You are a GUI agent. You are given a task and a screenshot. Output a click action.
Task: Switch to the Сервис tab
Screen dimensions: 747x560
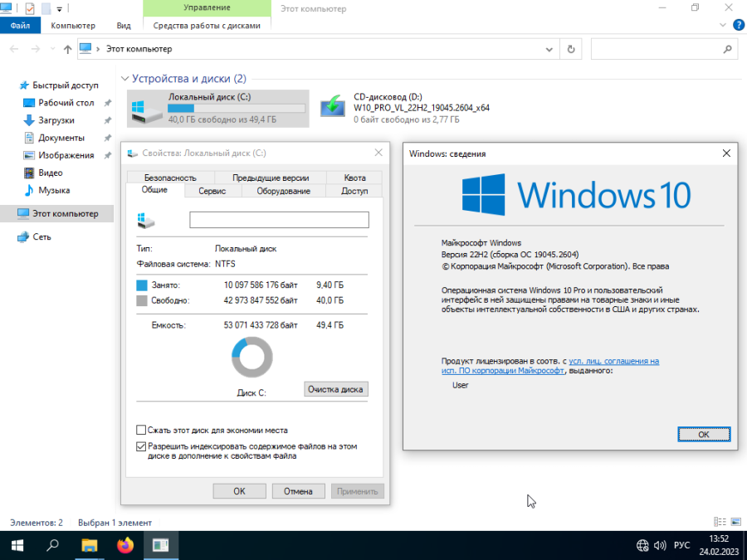click(x=212, y=191)
